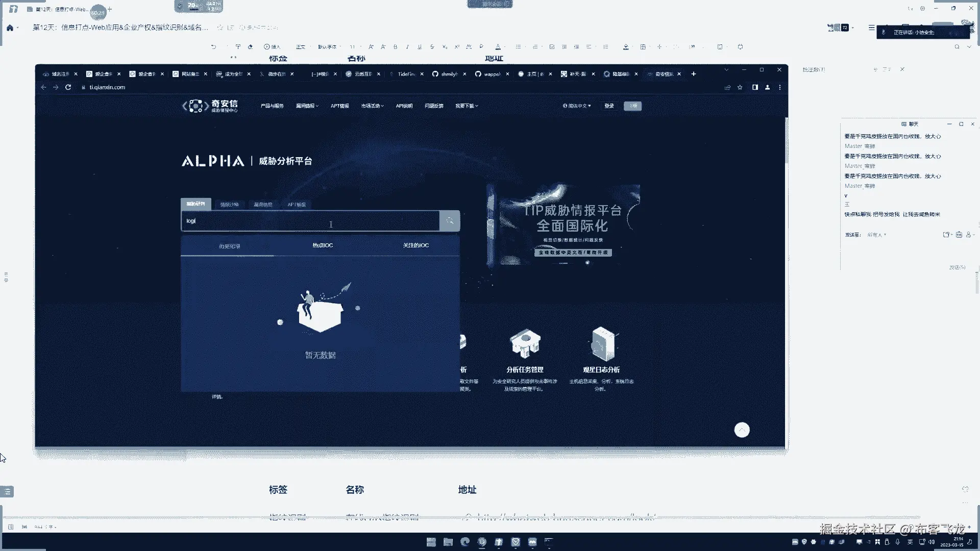Bookmark this page with the star icon

pyautogui.click(x=740, y=87)
